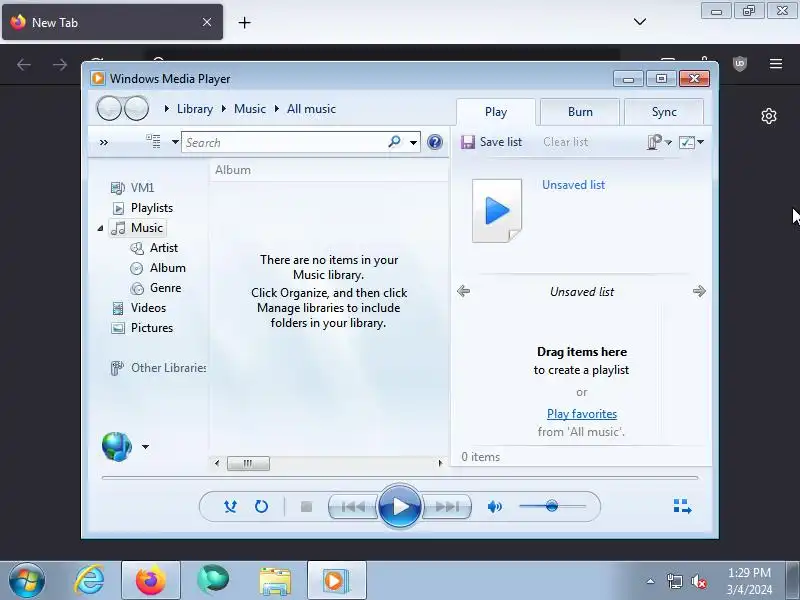
Task: Open Videos library
Action: coord(139,308)
